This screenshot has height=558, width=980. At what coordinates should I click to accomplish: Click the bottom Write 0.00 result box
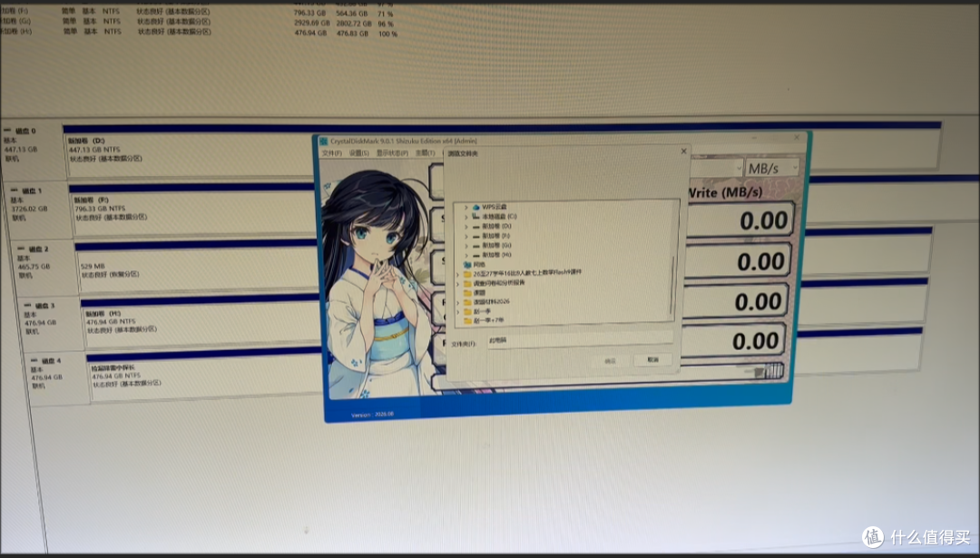tap(732, 340)
